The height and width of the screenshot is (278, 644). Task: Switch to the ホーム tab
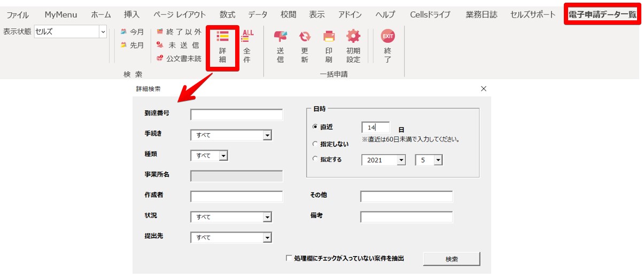pyautogui.click(x=101, y=15)
